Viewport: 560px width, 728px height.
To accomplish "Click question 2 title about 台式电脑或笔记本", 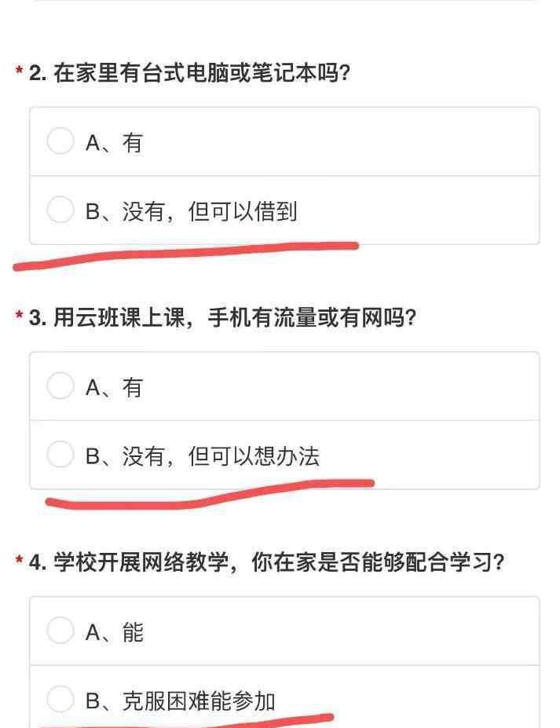I will click(189, 73).
